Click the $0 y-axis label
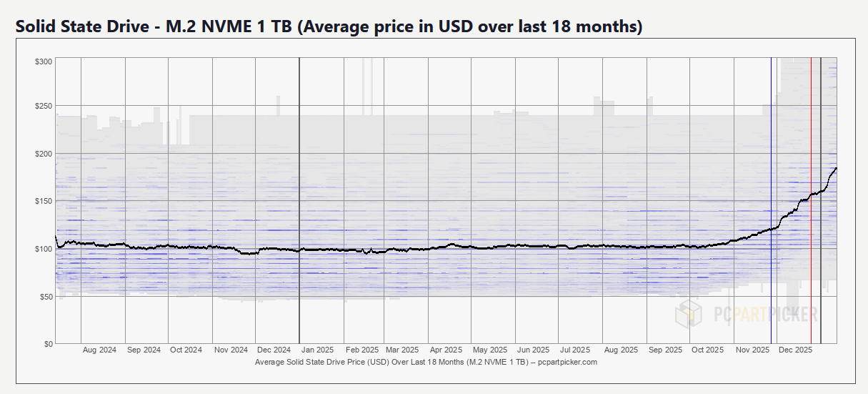The height and width of the screenshot is (394, 868). 48,344
